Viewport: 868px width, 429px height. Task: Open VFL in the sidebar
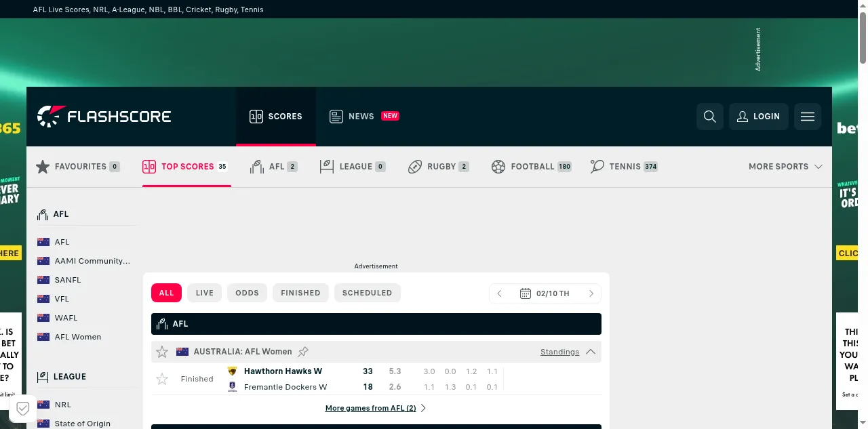(62, 299)
